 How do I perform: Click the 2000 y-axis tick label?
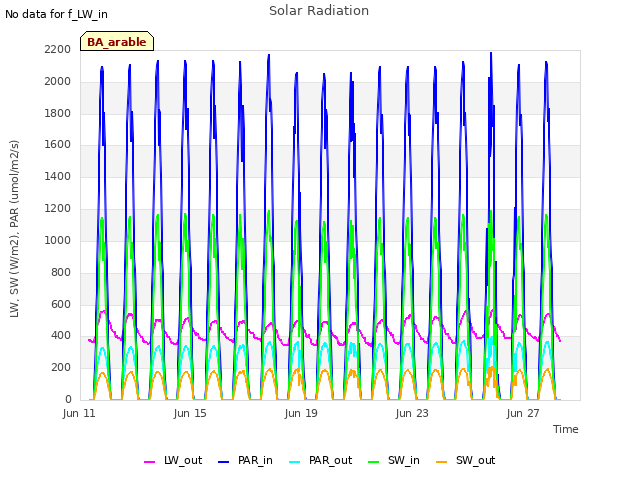pos(58,81)
